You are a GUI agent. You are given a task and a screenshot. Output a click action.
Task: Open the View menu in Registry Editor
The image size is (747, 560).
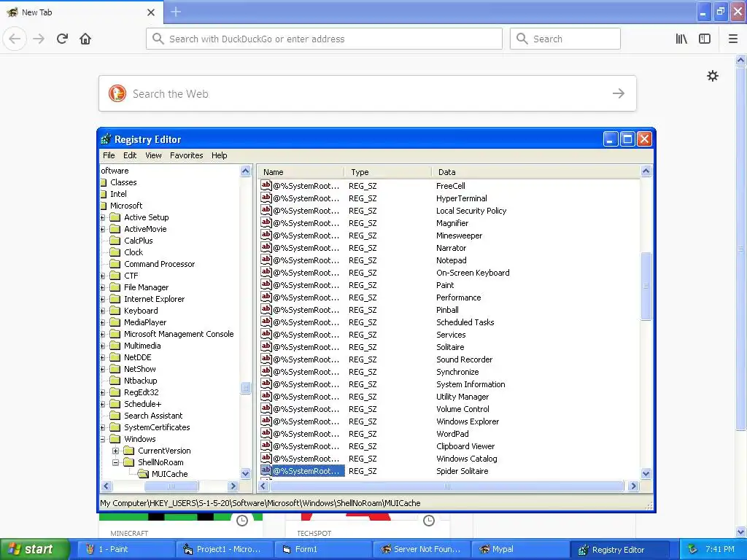[x=153, y=155]
